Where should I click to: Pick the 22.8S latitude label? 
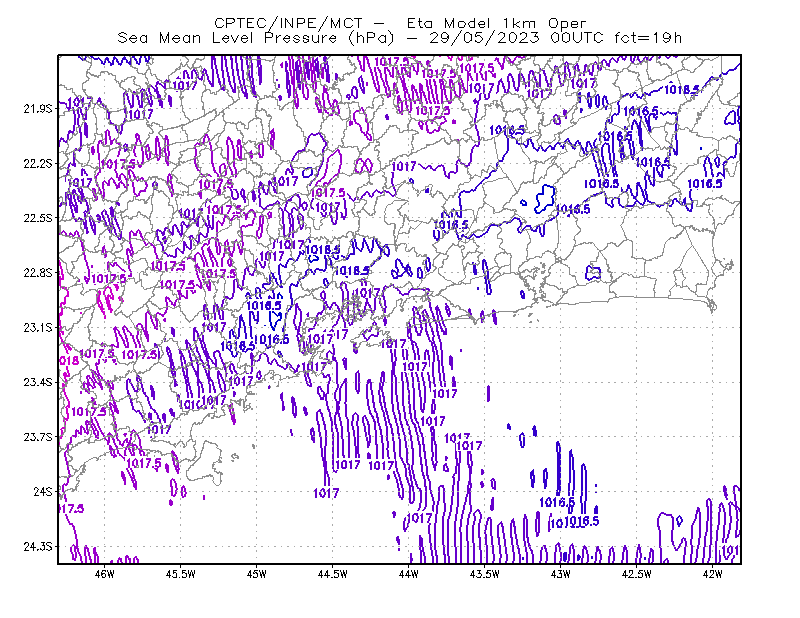tap(38, 273)
